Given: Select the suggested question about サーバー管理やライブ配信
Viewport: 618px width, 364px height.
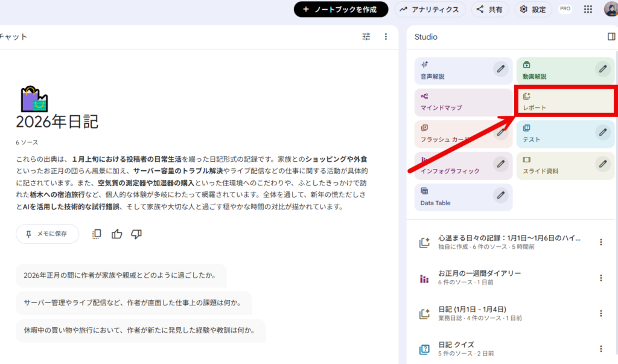Looking at the screenshot, I should (x=133, y=303).
